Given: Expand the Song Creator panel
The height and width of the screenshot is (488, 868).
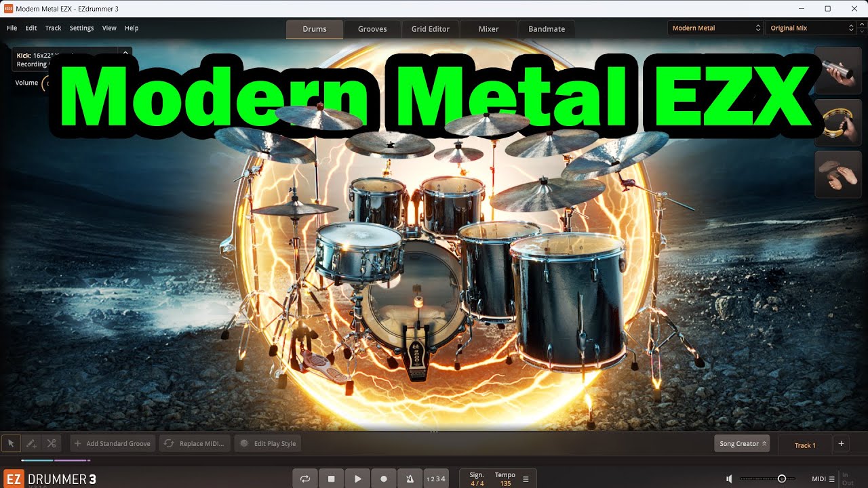Looking at the screenshot, I should coord(742,444).
